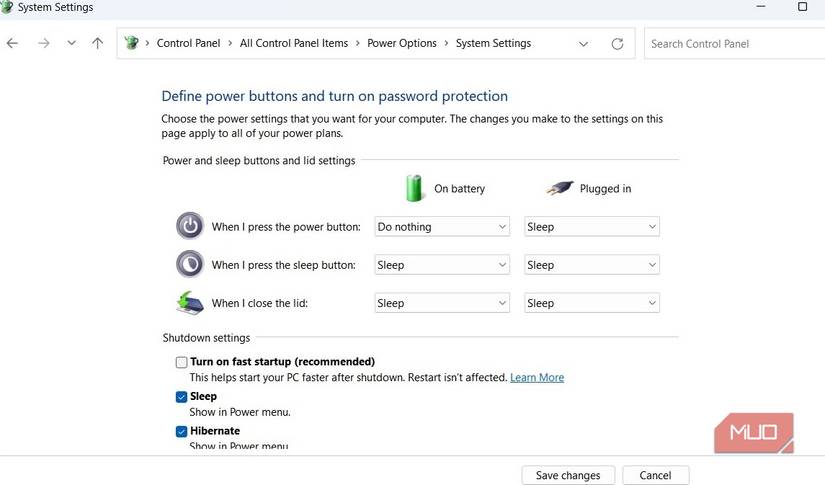This screenshot has width=825, height=485.
Task: Open the recent locations chevron
Action: click(71, 44)
